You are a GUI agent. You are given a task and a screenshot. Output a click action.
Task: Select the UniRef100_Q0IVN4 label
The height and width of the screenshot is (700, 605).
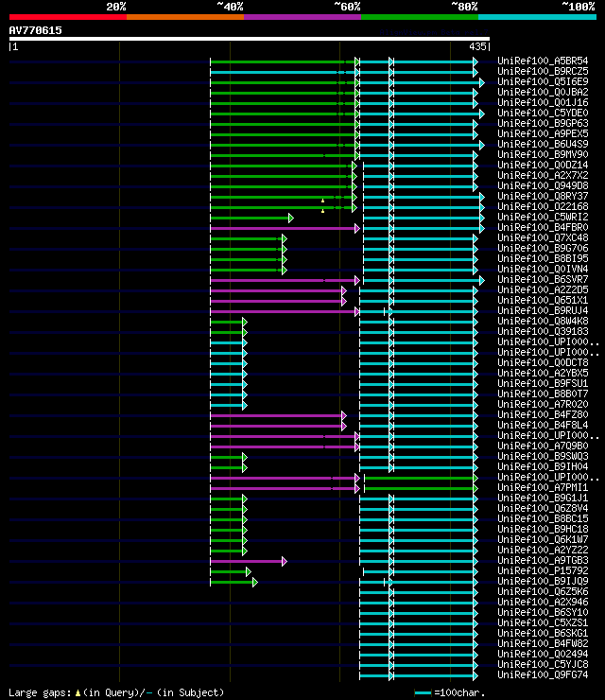(543, 270)
